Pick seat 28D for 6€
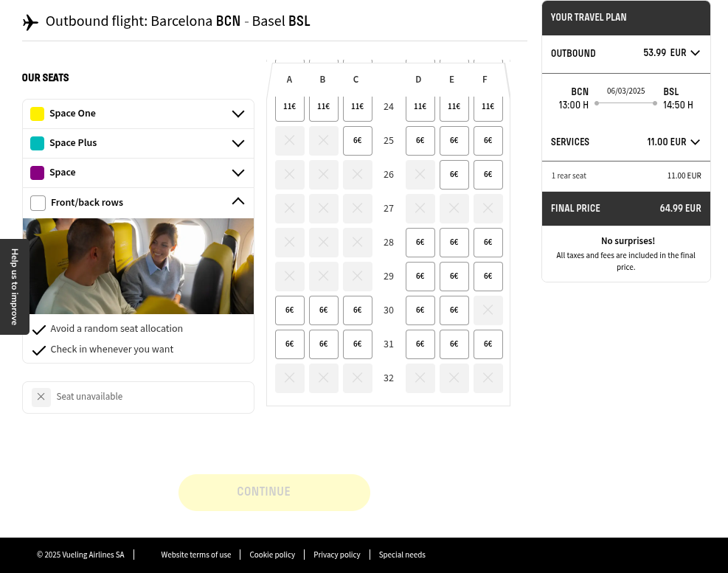This screenshot has width=728, height=573. (x=420, y=243)
